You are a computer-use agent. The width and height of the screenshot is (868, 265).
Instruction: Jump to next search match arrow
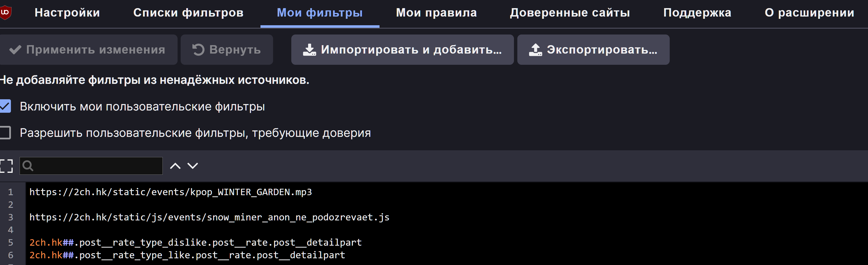[193, 166]
